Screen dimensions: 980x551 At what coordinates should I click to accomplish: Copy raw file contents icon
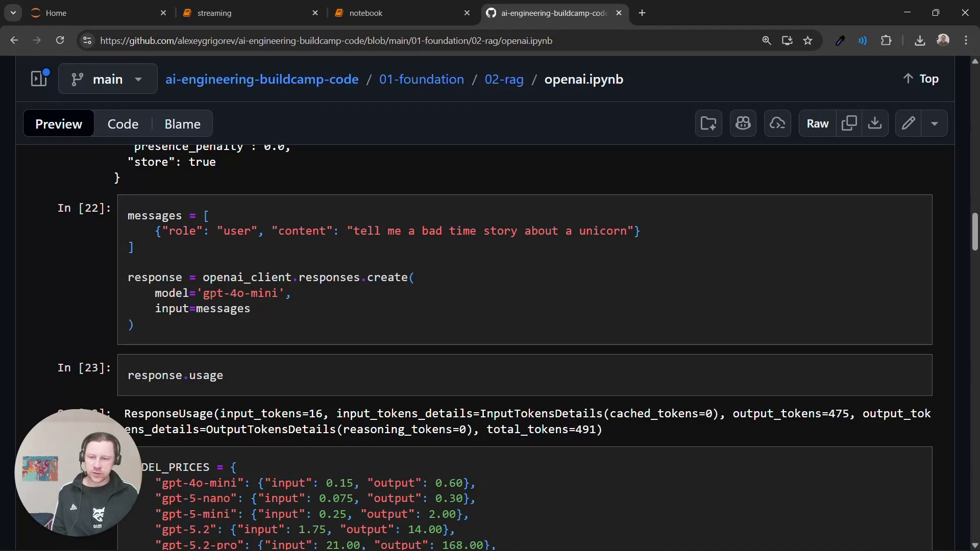tap(849, 123)
